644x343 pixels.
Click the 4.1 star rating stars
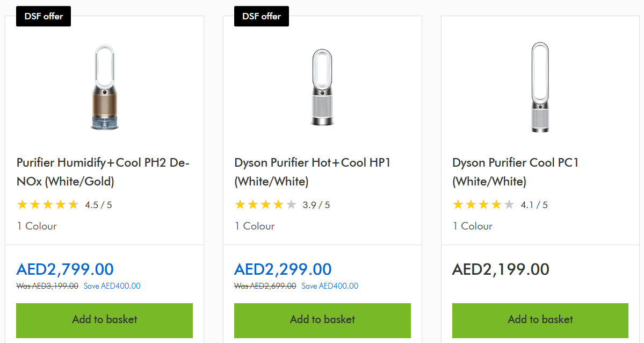pos(483,205)
